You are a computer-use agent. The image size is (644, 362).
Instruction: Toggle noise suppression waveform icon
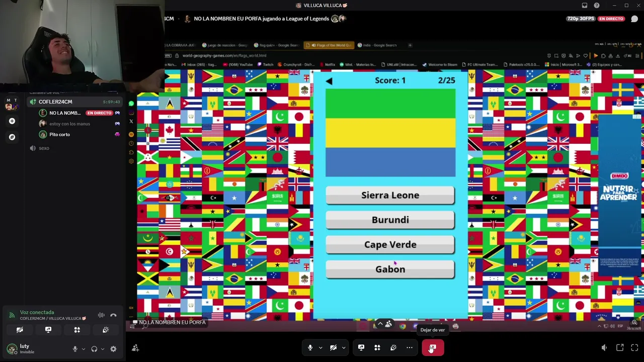(101, 315)
